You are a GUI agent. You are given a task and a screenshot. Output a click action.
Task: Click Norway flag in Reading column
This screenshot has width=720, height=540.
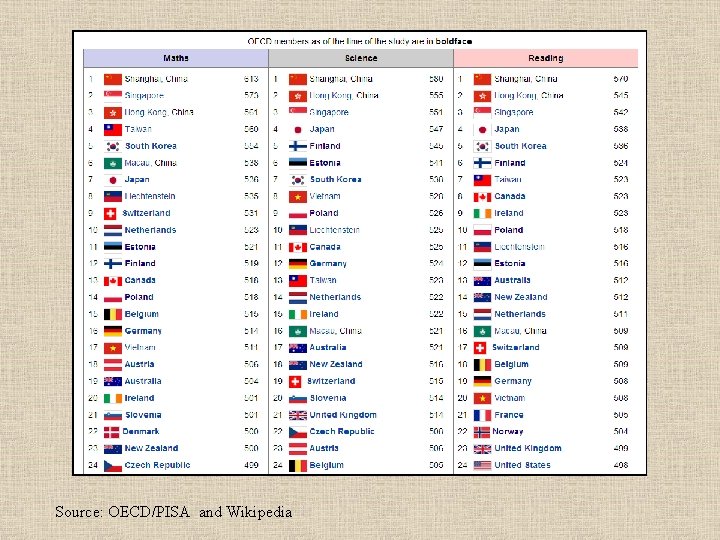point(481,432)
